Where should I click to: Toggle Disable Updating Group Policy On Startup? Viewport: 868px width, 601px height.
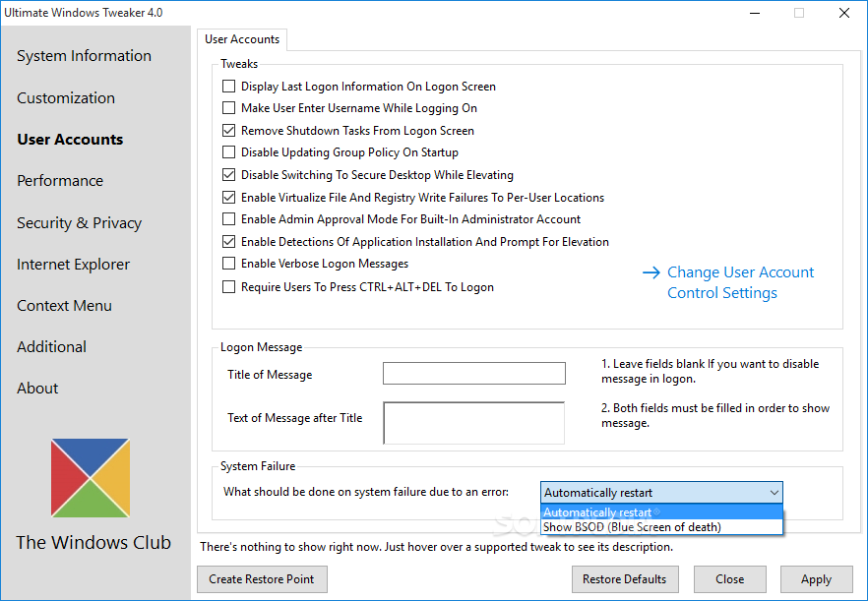[228, 152]
